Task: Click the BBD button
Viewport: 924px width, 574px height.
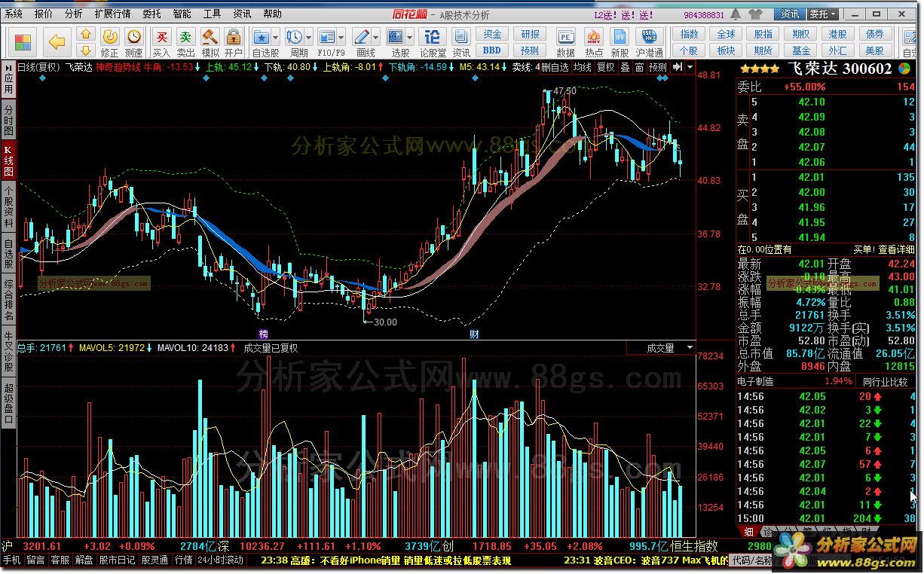Action: 492,50
